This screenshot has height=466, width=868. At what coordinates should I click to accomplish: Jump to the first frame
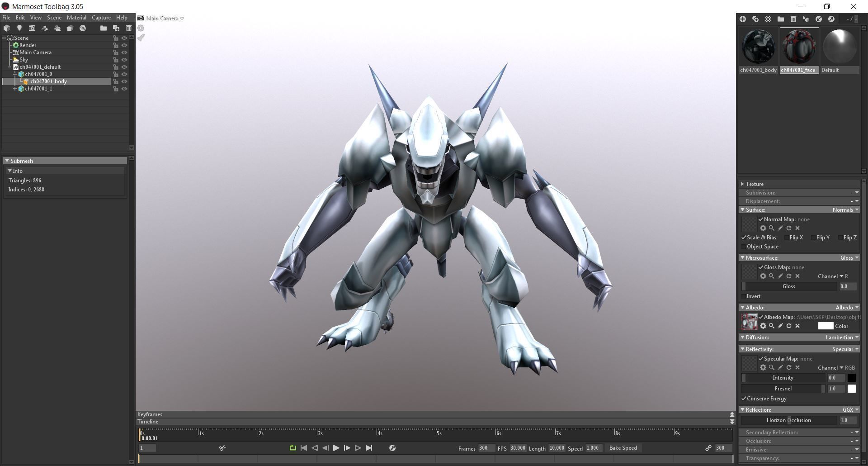click(x=304, y=448)
